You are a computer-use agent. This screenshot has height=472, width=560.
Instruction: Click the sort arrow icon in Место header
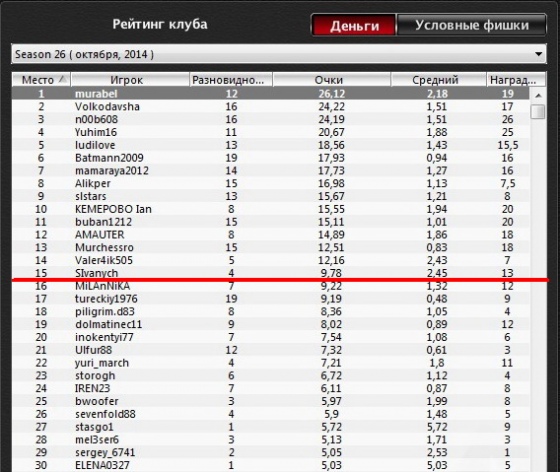pyautogui.click(x=62, y=79)
